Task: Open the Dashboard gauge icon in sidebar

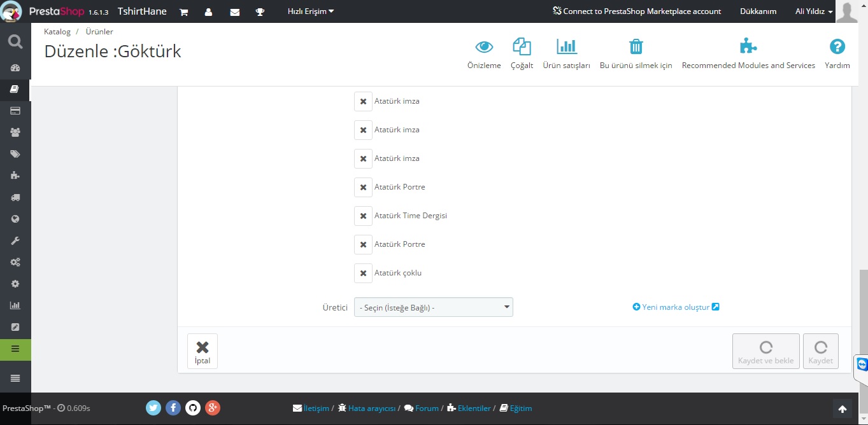Action: tap(15, 68)
